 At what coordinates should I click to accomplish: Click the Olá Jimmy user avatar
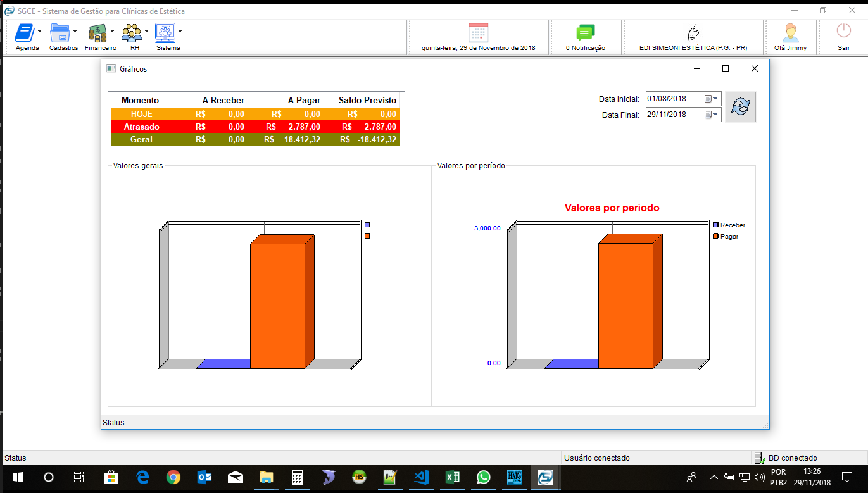pyautogui.click(x=790, y=33)
